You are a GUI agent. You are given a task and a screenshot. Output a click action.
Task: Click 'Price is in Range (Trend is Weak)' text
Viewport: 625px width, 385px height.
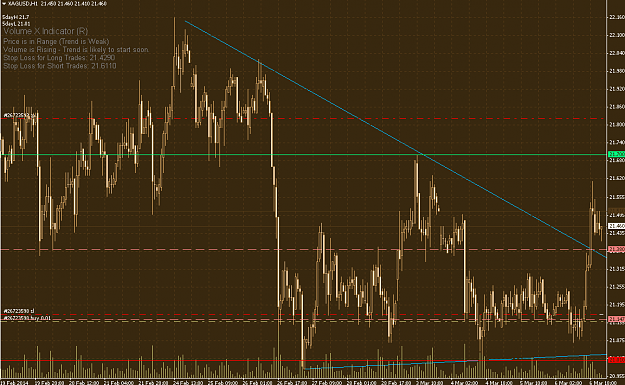click(56, 41)
